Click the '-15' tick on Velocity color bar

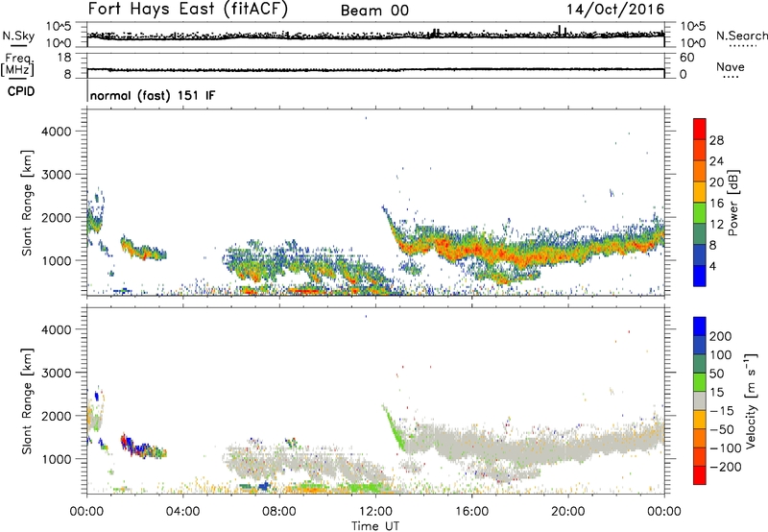point(722,411)
